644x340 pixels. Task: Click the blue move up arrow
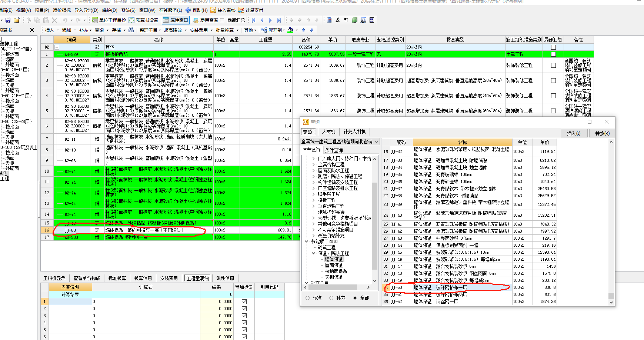click(304, 30)
